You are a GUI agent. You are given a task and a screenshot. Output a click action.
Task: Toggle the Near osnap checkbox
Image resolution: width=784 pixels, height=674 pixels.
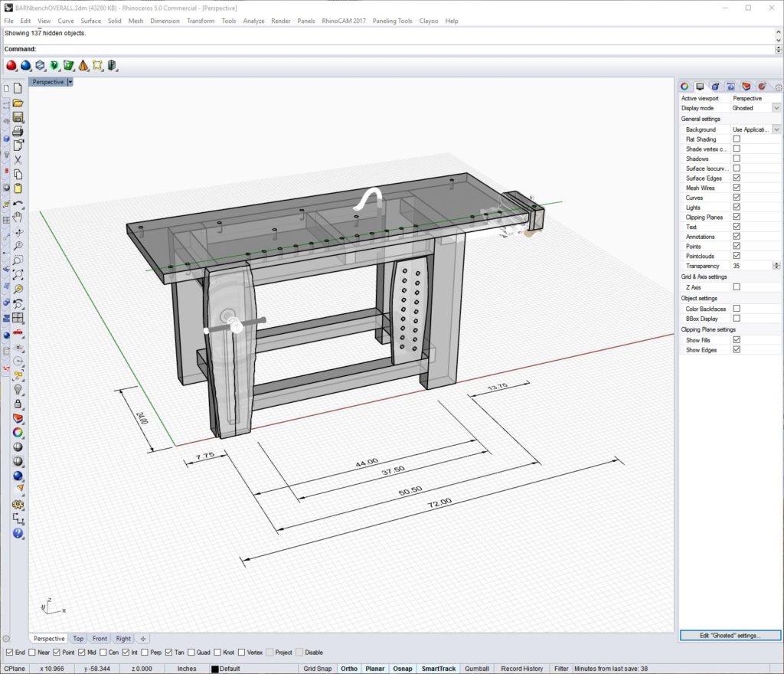pos(31,653)
